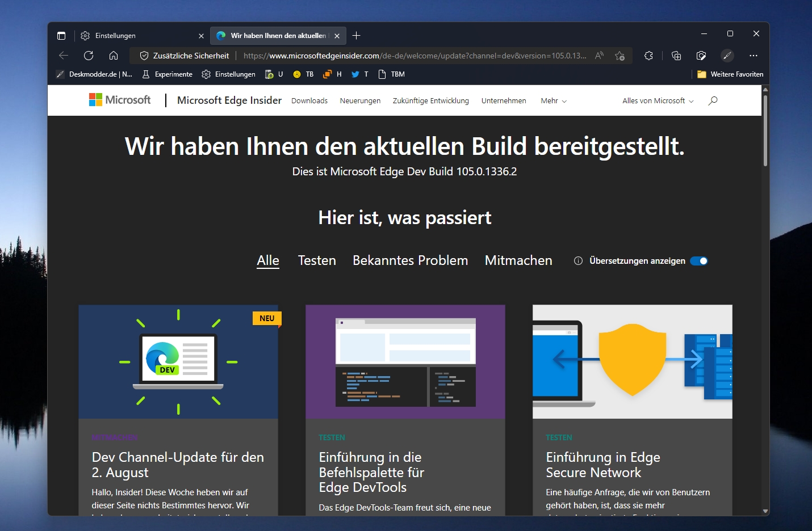
Task: Click the TESTEN label on Befehlspalette card
Action: point(332,437)
